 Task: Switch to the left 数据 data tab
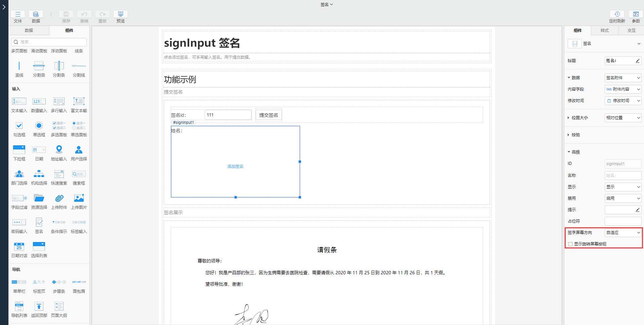[29, 30]
